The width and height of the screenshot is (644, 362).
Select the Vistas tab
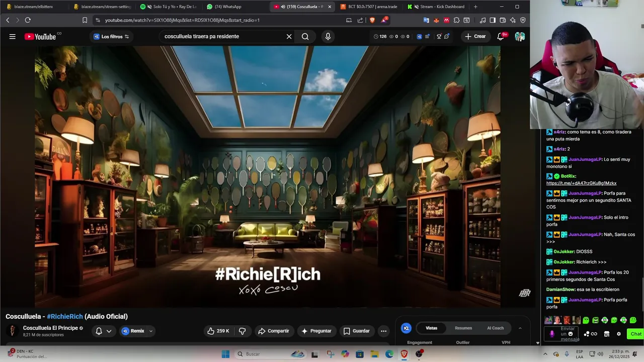coord(432,328)
